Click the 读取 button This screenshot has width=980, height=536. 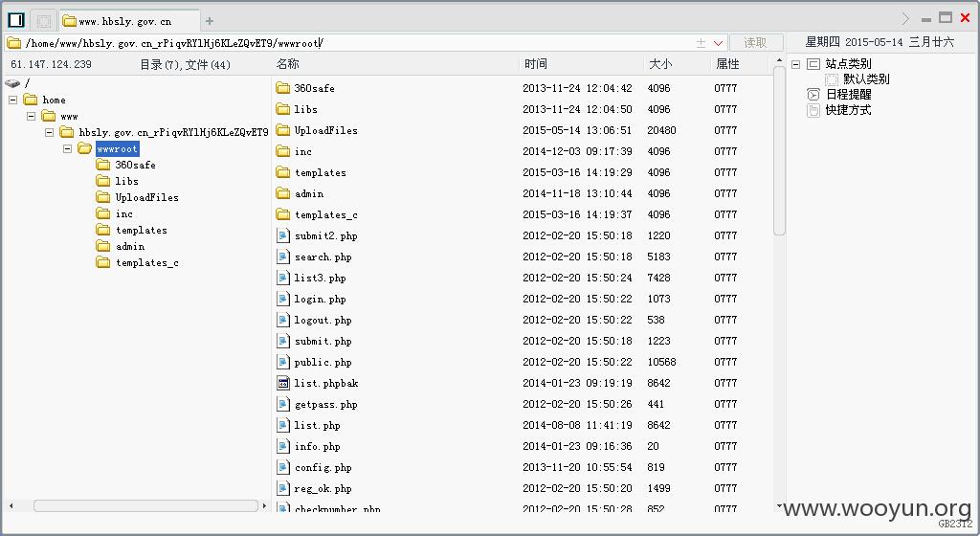pyautogui.click(x=755, y=42)
